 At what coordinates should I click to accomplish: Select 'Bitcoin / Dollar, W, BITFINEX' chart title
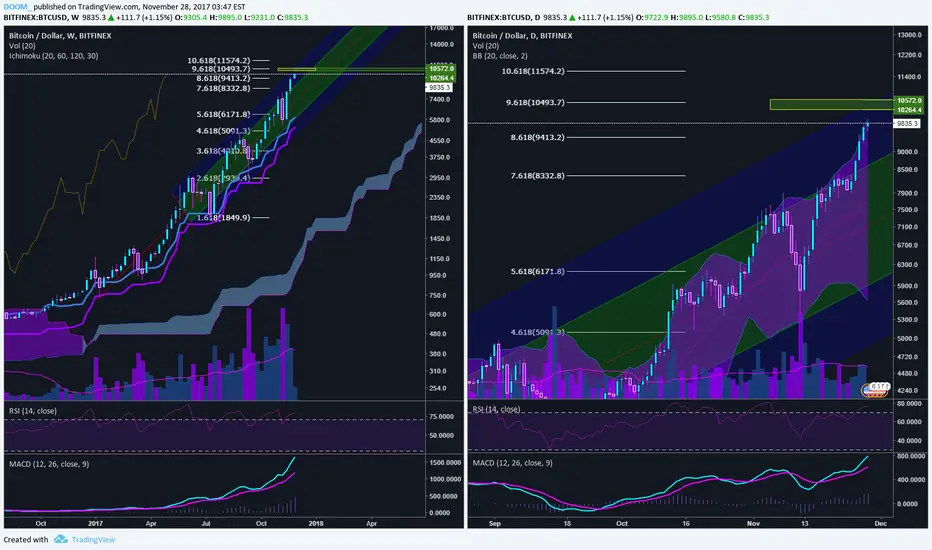(x=60, y=36)
